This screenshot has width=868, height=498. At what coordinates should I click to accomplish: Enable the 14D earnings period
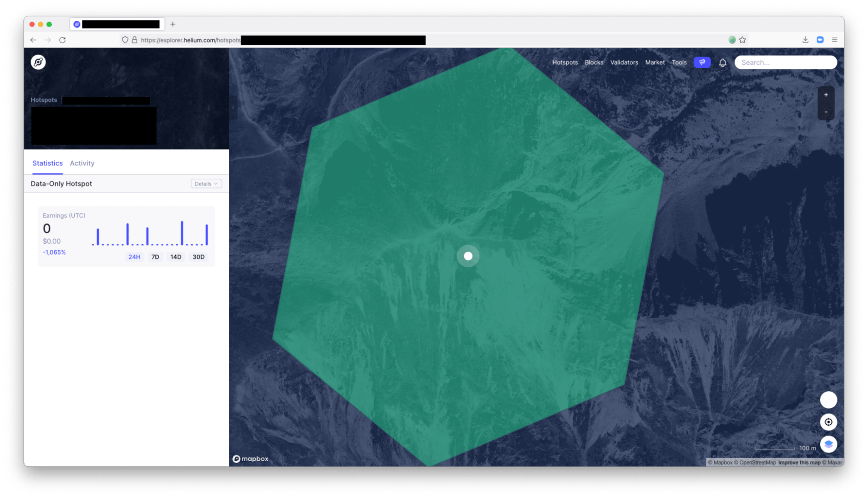(176, 257)
